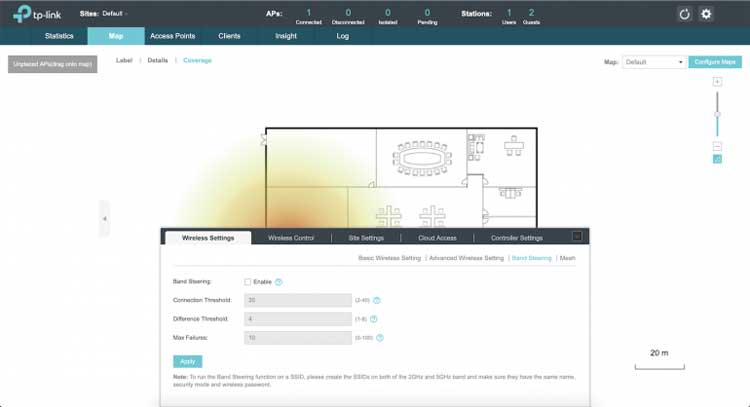The height and width of the screenshot is (407, 750).
Task: Open the settings gear icon
Action: [706, 14]
